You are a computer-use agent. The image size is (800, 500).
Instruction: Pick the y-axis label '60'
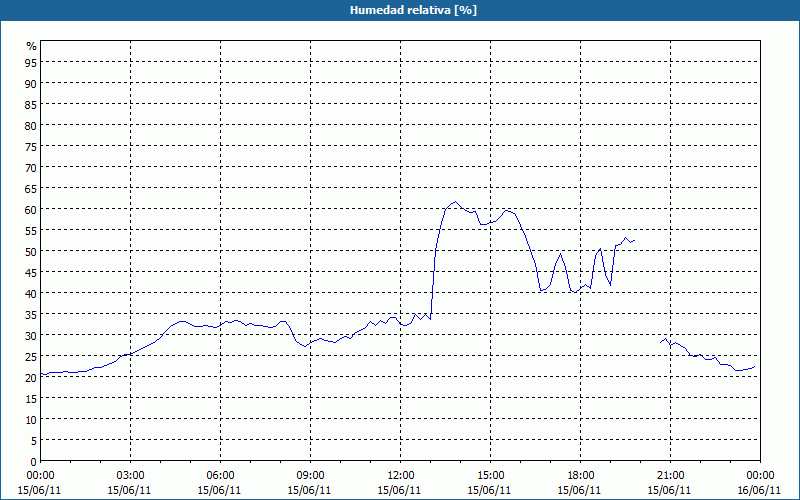pos(31,210)
